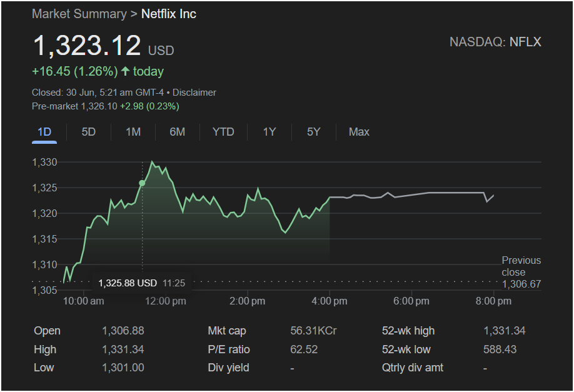Click the High value 1,331.34 under Open

click(x=123, y=349)
